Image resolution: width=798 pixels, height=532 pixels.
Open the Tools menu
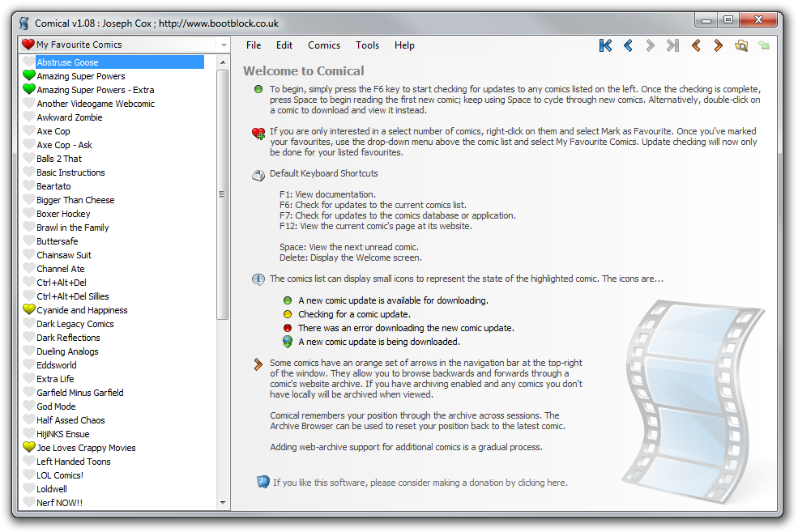click(x=367, y=45)
